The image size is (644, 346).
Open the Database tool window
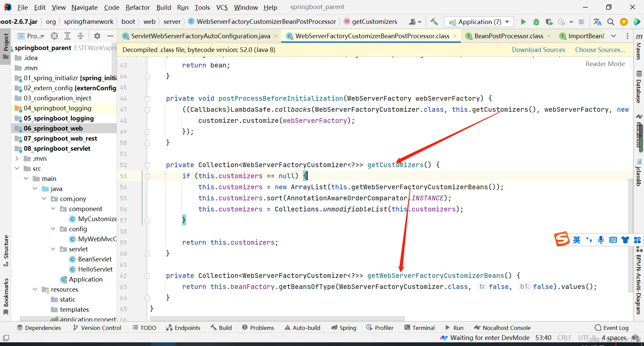[x=639, y=87]
